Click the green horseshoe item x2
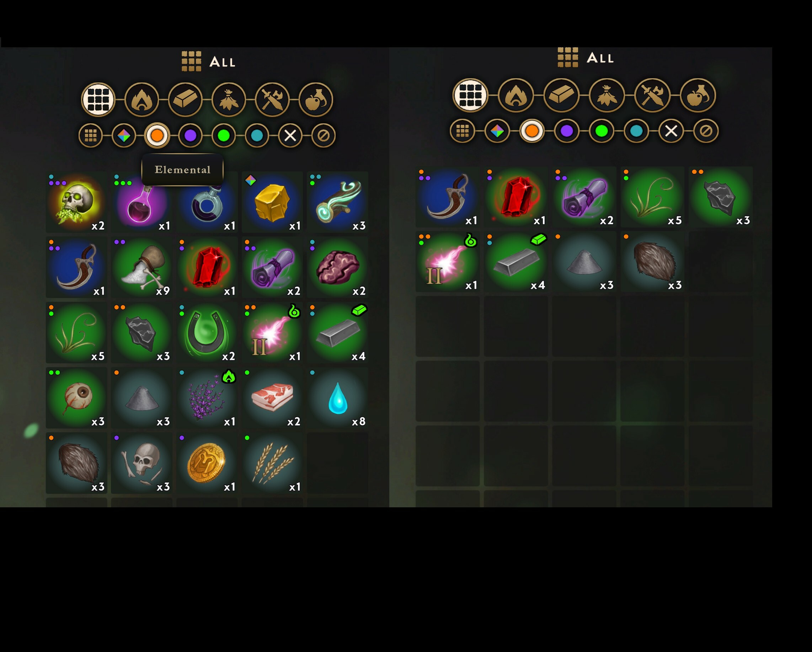This screenshot has width=812, height=652. point(207,332)
